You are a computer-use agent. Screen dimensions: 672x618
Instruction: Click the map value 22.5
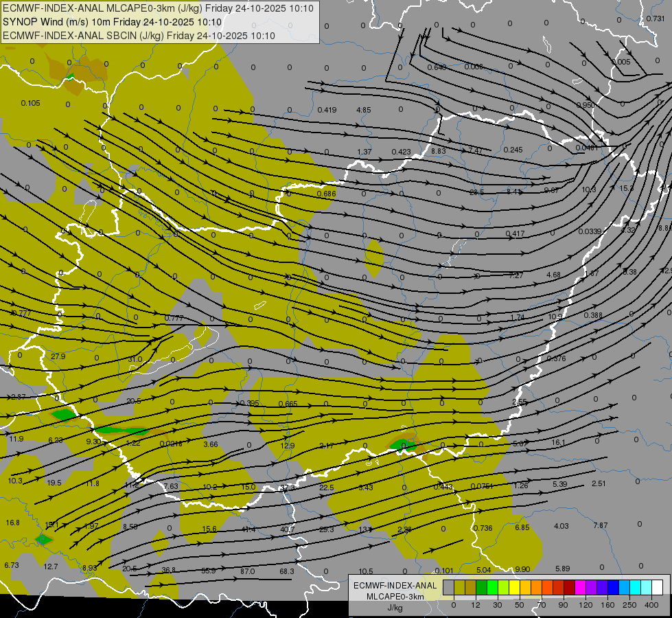coord(326,488)
